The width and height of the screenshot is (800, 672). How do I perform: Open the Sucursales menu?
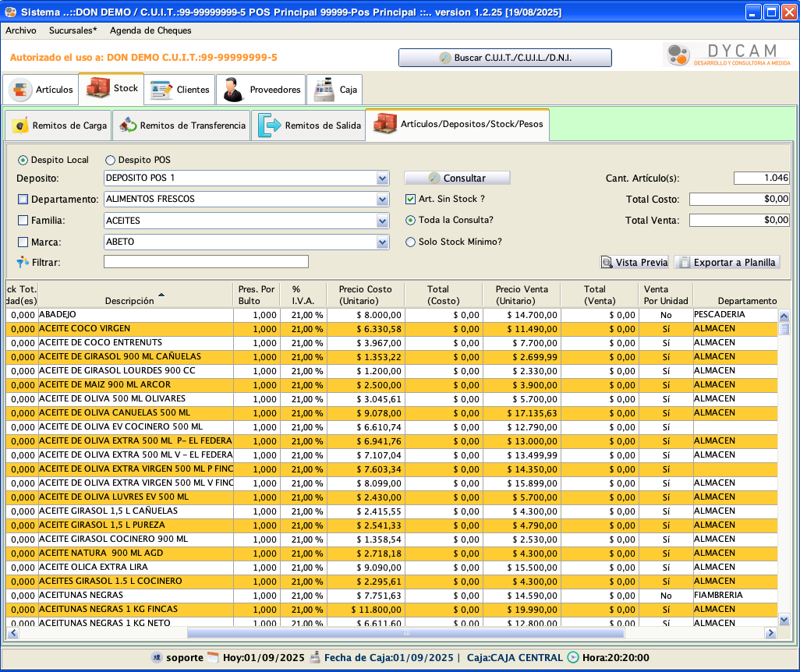pos(73,30)
